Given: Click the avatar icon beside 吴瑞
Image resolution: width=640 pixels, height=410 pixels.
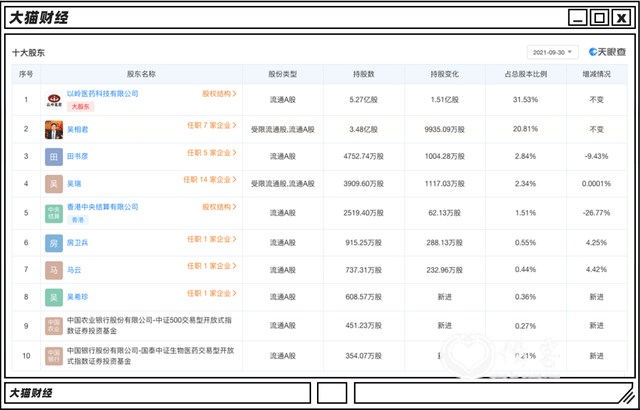Looking at the screenshot, I should (x=54, y=184).
